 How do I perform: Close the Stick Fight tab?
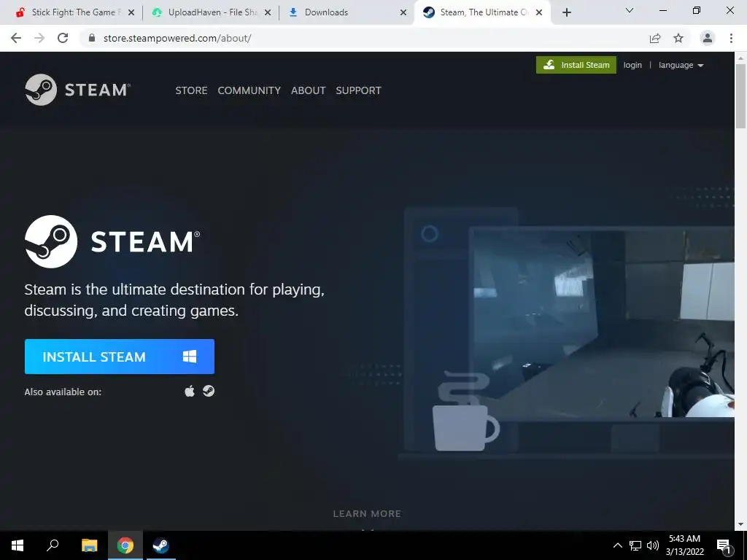131,12
